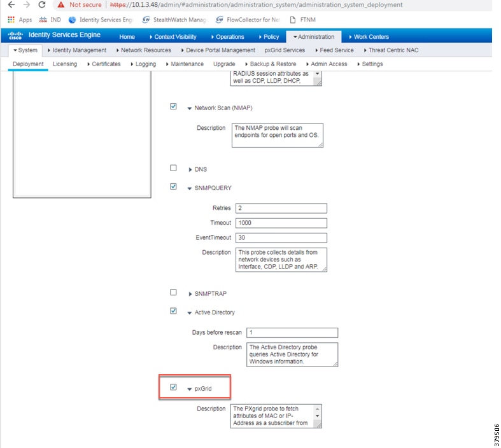Expand the DNS probe section
Viewport: 501px width, 448px height.
190,169
